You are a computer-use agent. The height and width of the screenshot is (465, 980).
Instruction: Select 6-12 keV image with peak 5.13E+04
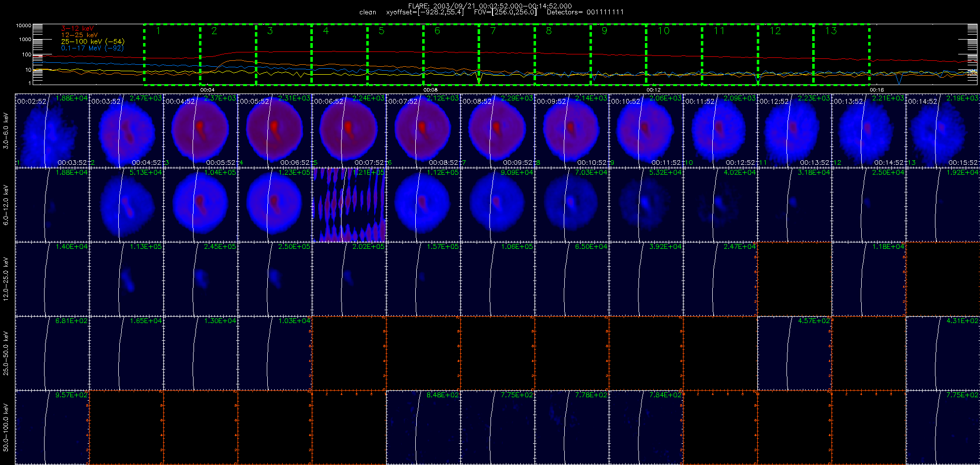(x=127, y=204)
